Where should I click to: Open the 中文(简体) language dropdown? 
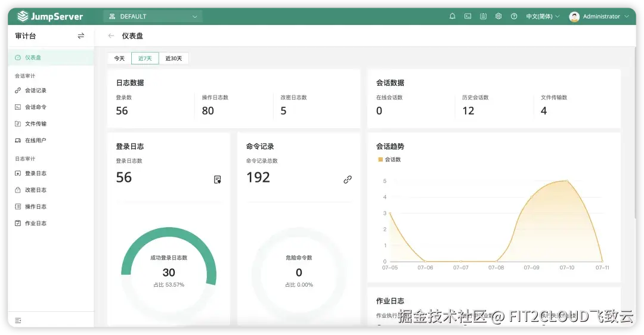543,17
